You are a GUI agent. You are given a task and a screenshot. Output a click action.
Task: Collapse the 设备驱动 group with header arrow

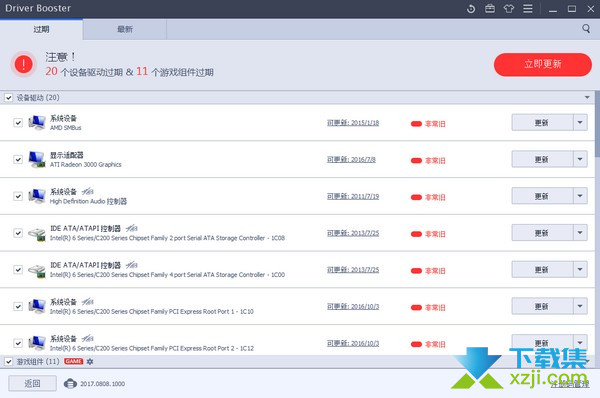pos(587,97)
